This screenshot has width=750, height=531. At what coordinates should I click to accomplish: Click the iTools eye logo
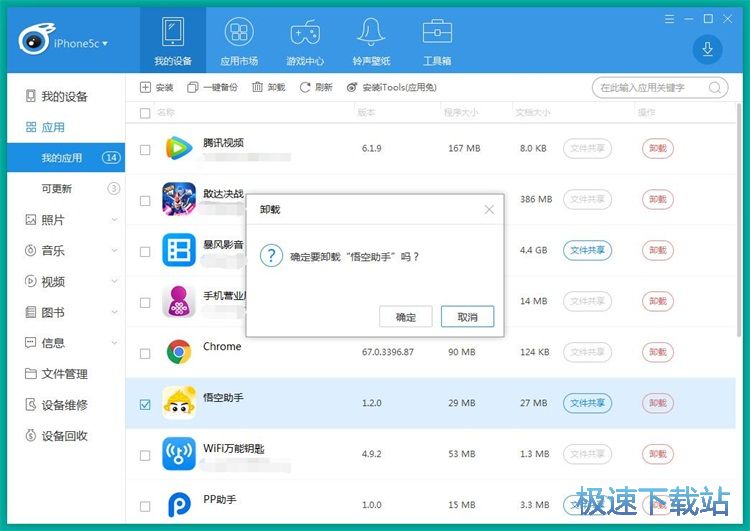pyautogui.click(x=35, y=39)
